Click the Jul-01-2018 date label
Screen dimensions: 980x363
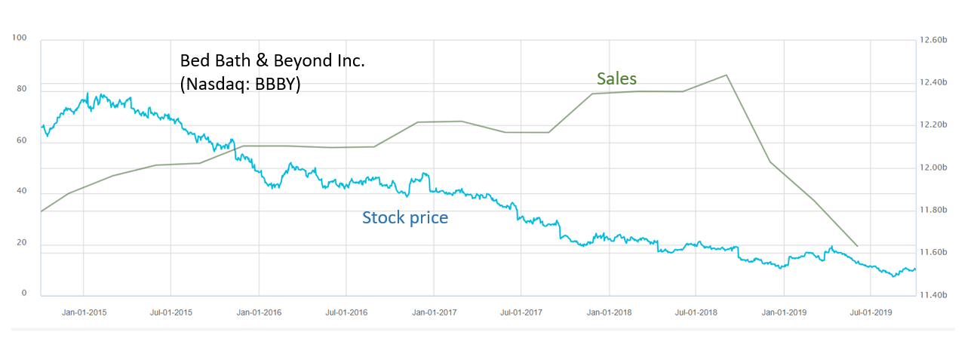coord(696,311)
